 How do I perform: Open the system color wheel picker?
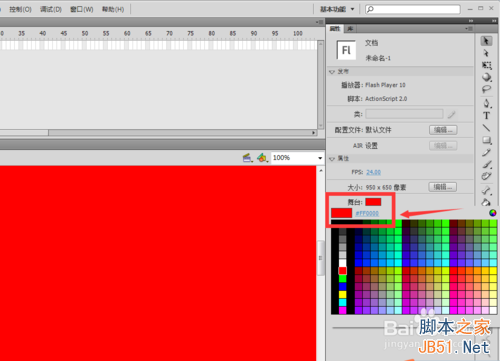tap(493, 213)
